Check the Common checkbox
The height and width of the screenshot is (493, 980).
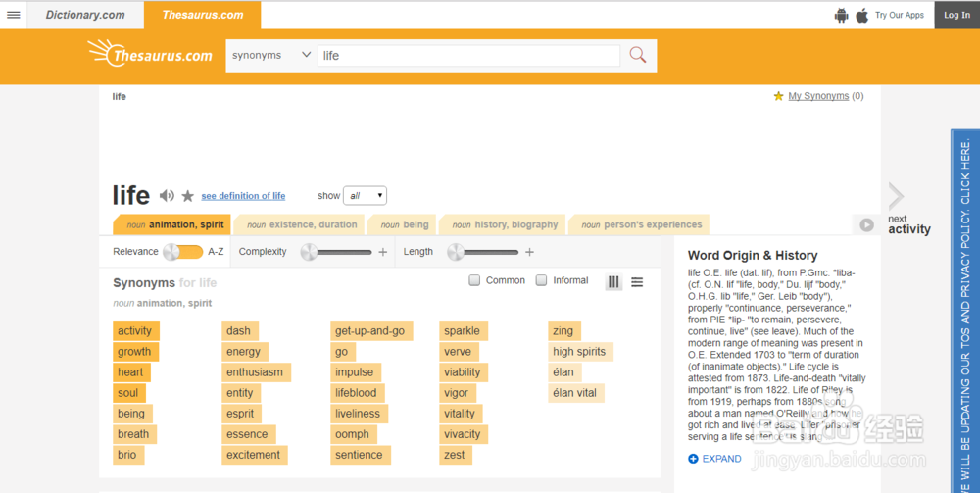tap(474, 280)
